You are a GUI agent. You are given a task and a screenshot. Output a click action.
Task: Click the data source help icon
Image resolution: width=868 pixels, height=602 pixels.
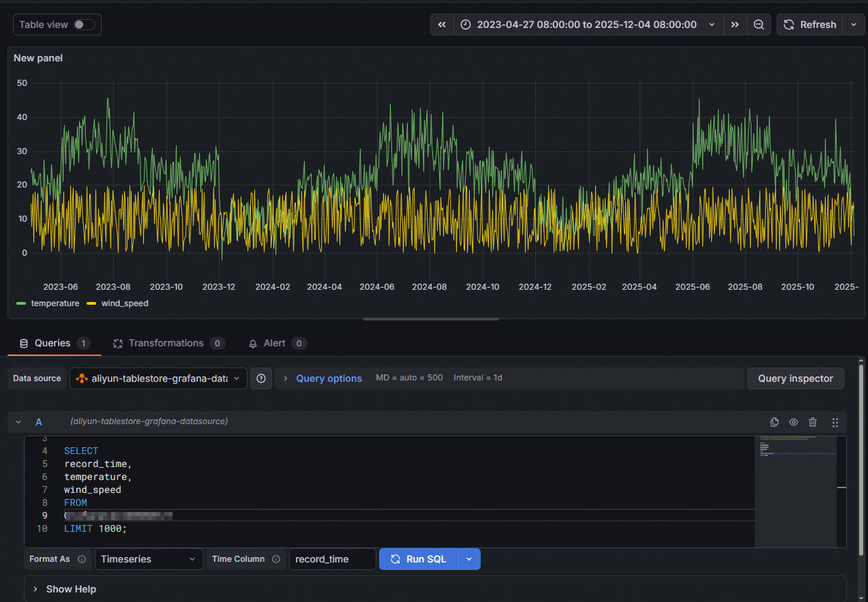pos(261,378)
